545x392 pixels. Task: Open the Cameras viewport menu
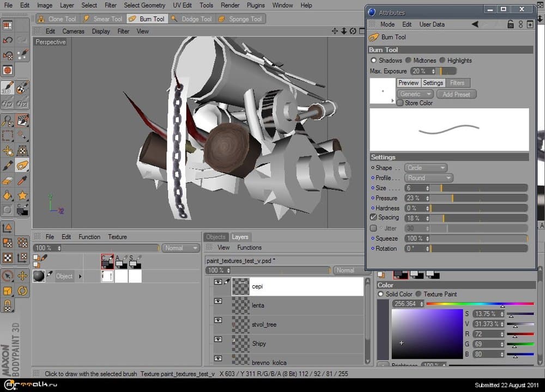tap(73, 31)
